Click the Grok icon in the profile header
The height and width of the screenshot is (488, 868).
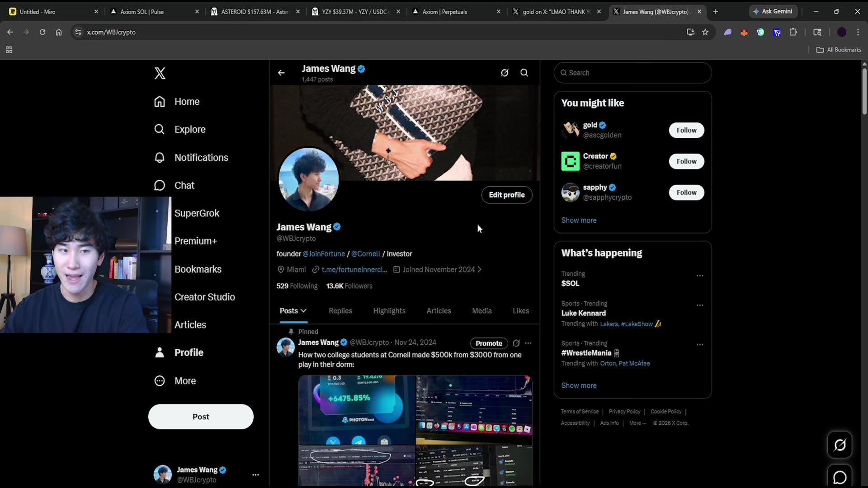point(505,73)
